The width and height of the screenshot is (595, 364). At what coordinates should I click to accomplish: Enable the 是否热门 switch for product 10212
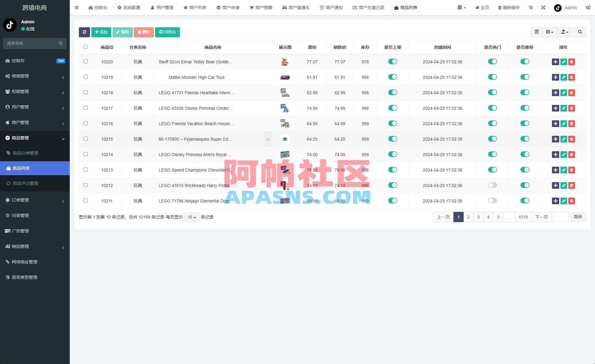(492, 185)
